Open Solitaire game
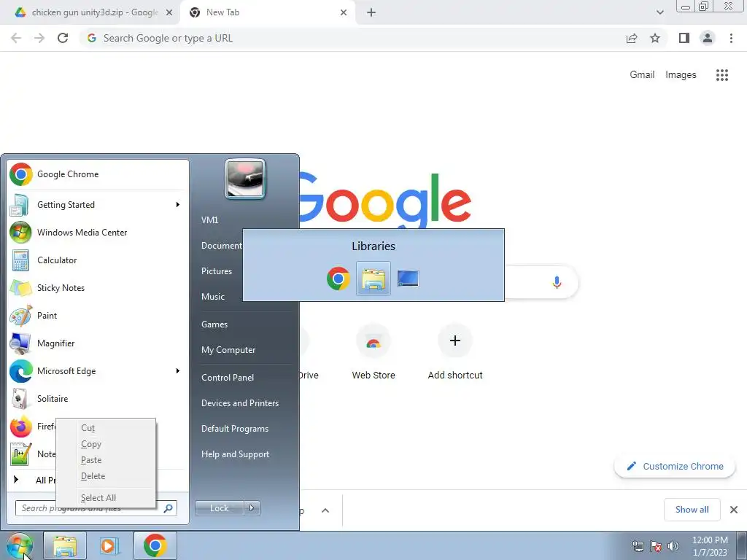Viewport: 747px width, 560px height. [x=98, y=399]
